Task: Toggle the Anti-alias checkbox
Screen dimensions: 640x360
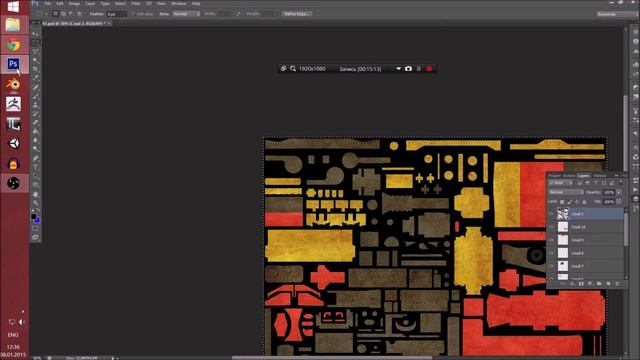Action: (x=132, y=13)
